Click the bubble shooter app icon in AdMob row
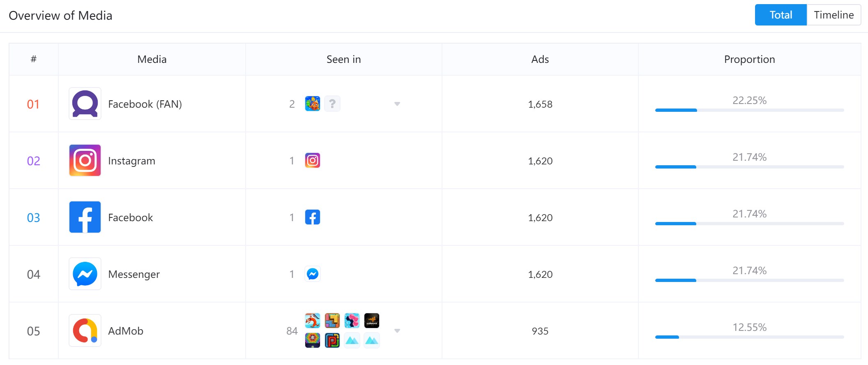Image resolution: width=868 pixels, height=365 pixels. pos(313,340)
